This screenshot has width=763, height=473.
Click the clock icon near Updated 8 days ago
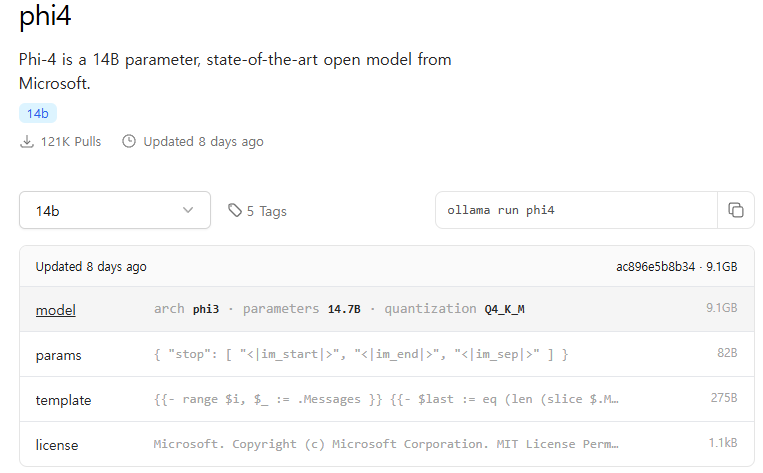(x=129, y=142)
